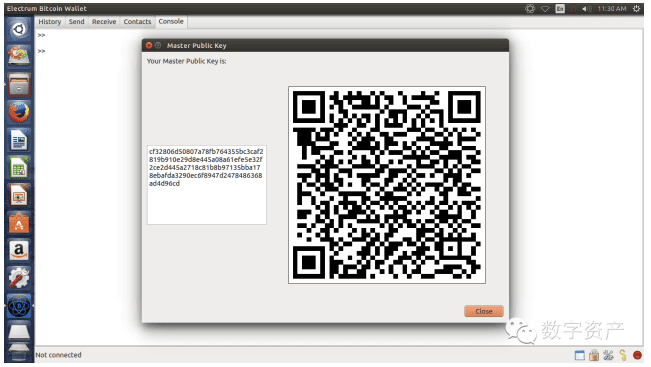Screen dimensions: 651x367
Task: Click the 'Electrum Bitcoin Wallet' window title
Action: tap(47, 9)
